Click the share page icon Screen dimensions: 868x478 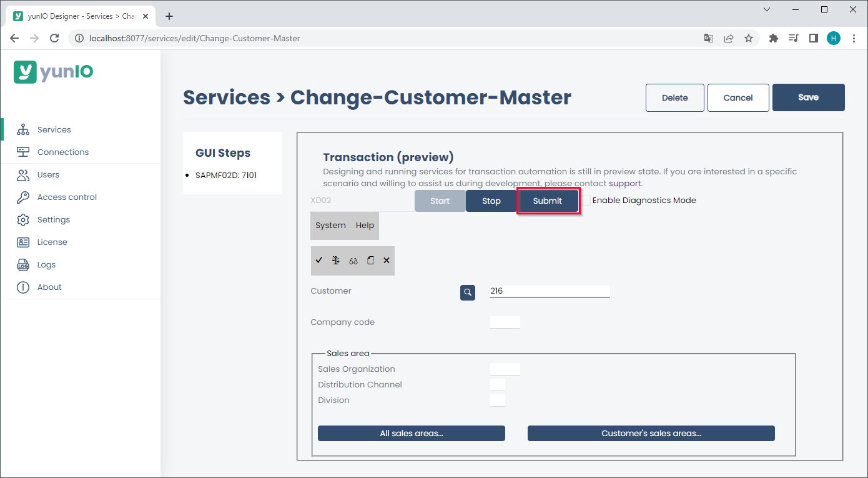(729, 38)
